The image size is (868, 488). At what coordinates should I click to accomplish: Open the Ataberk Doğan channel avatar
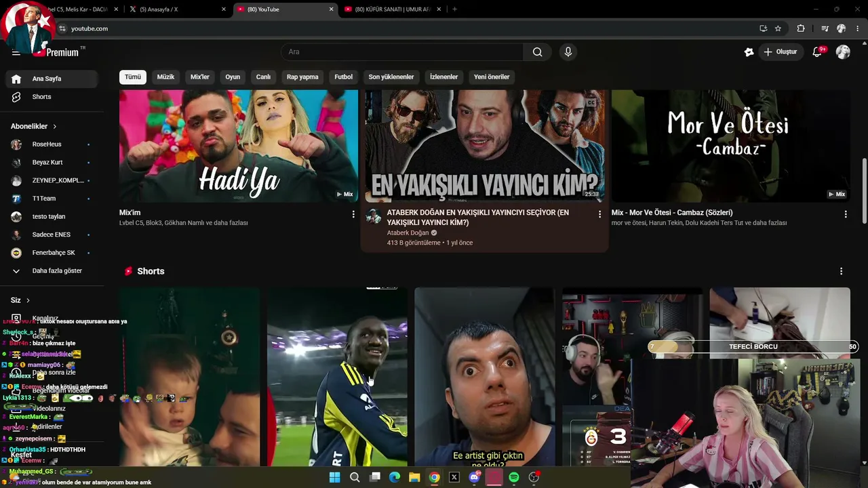(374, 216)
